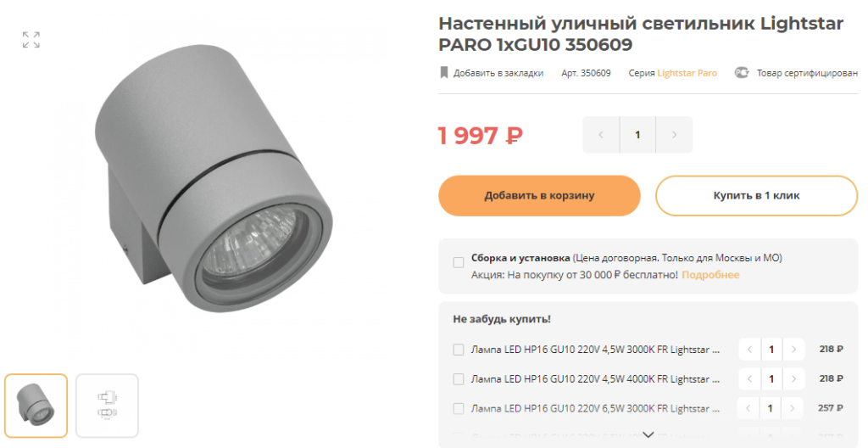The image size is (868, 448).
Task: Tick the LED 6,5W 3000K lamp checkbox
Action: click(x=459, y=409)
